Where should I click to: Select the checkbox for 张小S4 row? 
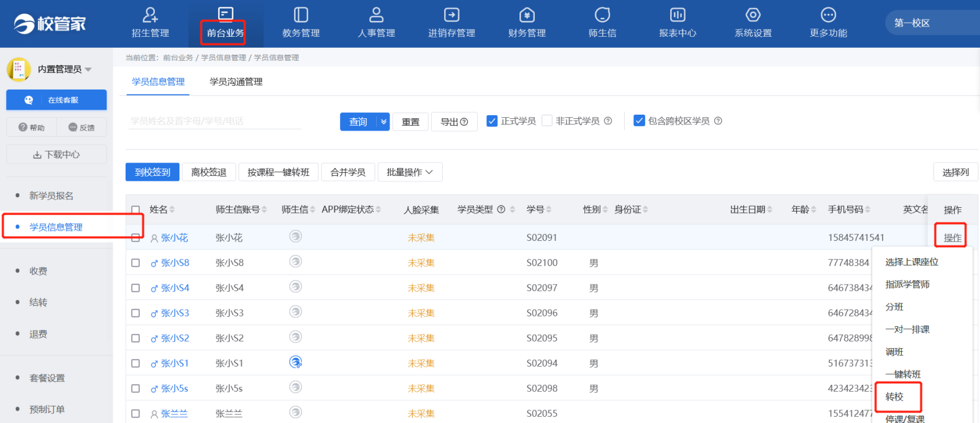pyautogui.click(x=136, y=288)
